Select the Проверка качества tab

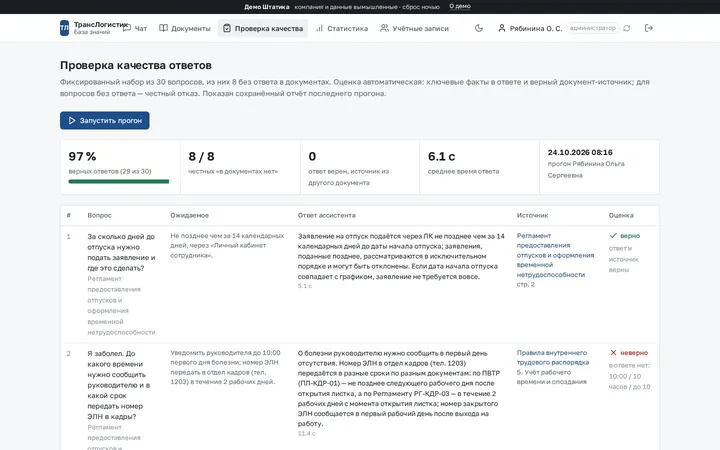(x=263, y=28)
